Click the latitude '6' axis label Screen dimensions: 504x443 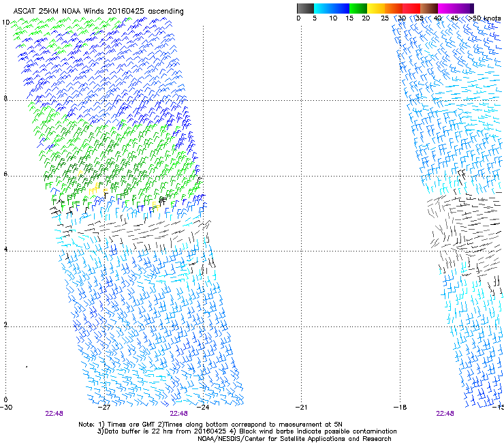click(5, 174)
